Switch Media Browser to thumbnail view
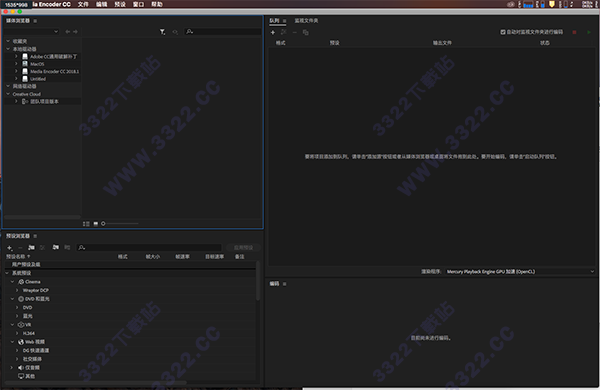The height and width of the screenshot is (390, 600). click(x=95, y=224)
